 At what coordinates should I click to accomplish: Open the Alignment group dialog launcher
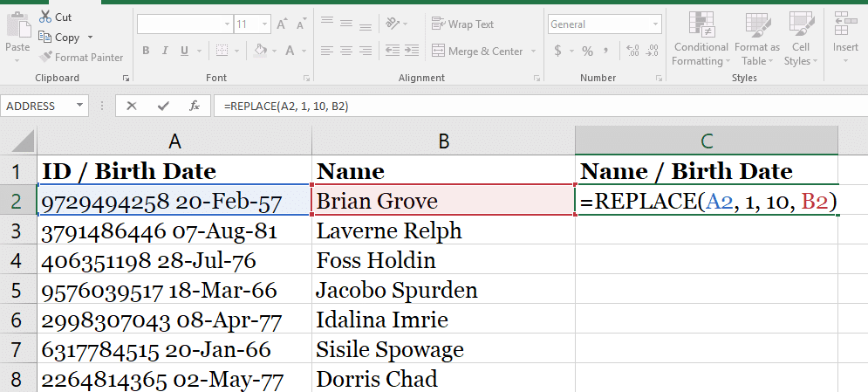(x=537, y=79)
